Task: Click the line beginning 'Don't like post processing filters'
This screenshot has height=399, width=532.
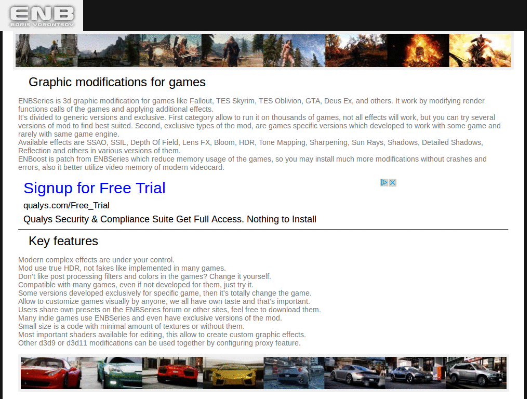Action: click(x=144, y=276)
